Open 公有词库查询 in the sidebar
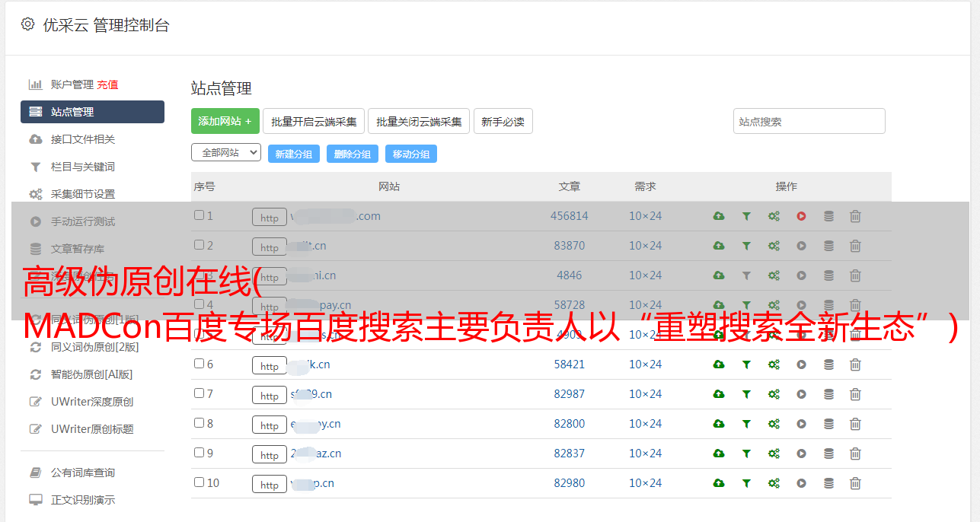980x522 pixels. 83,473
